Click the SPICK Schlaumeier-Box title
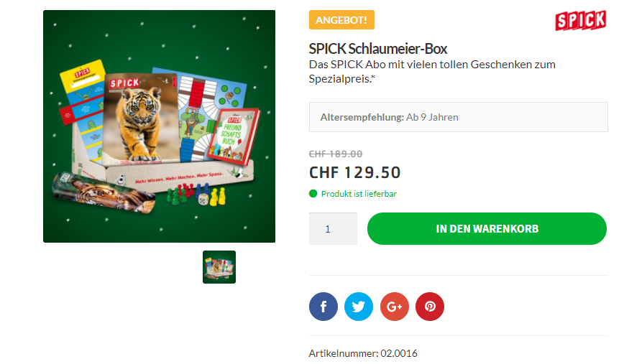Viewport: 629px width, 364px height. (x=378, y=49)
